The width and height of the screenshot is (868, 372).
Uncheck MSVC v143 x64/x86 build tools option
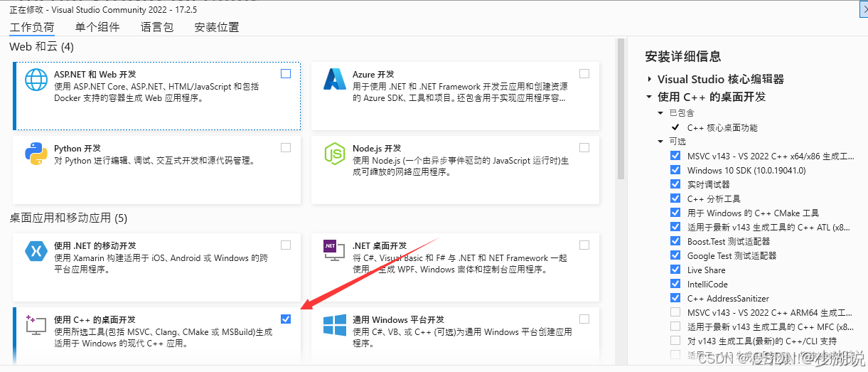point(675,156)
